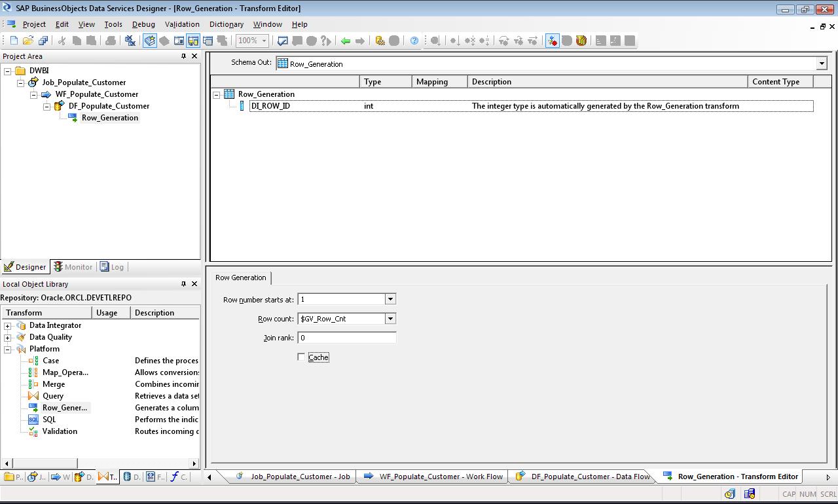Open the Row number starts at dropdown
The image size is (838, 504).
[x=390, y=299]
